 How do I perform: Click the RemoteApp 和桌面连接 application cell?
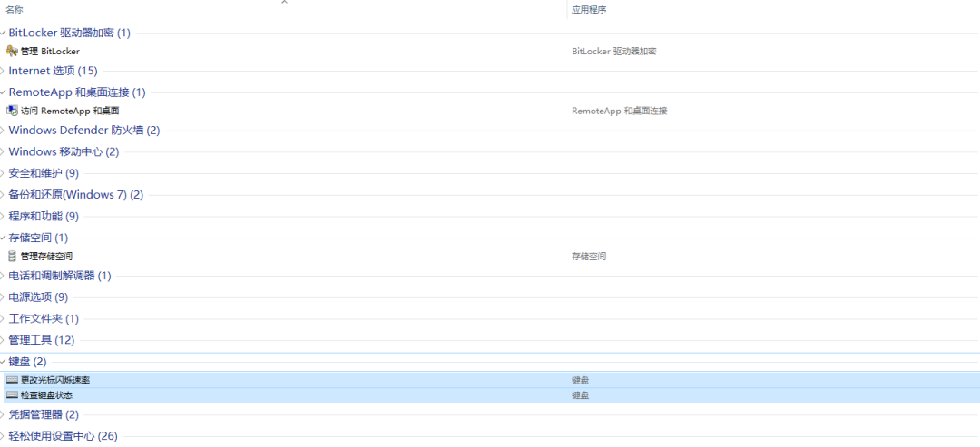pyautogui.click(x=620, y=111)
